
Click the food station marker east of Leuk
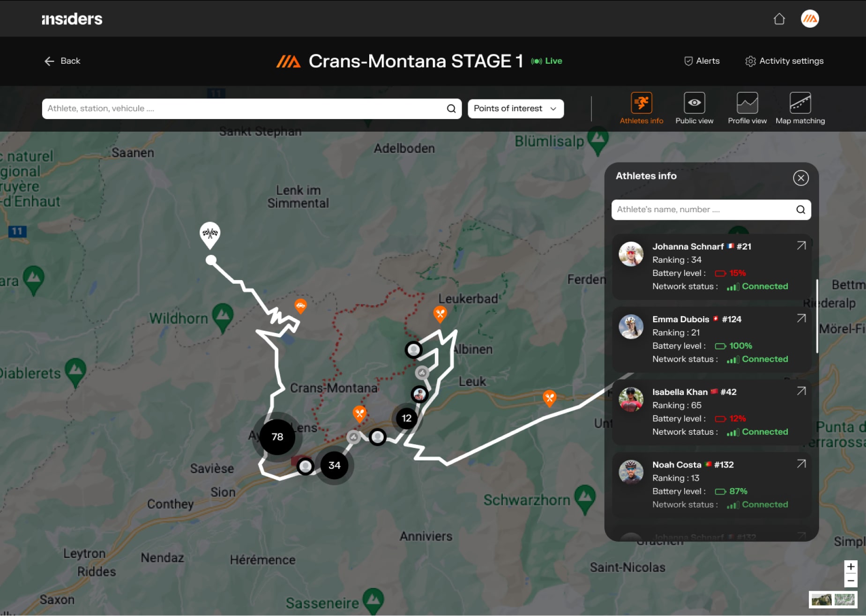coord(549,398)
